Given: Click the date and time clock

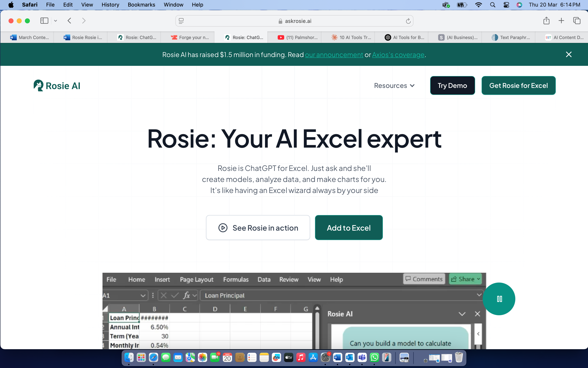Looking at the screenshot, I should [x=555, y=5].
